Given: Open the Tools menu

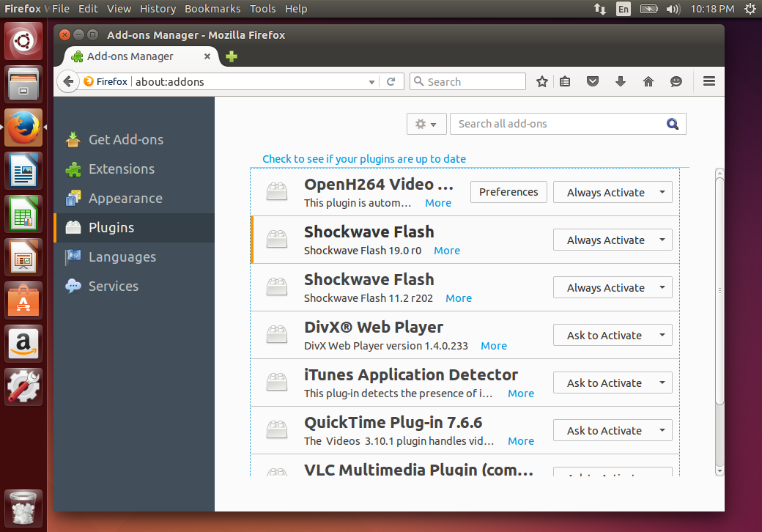Looking at the screenshot, I should point(263,9).
